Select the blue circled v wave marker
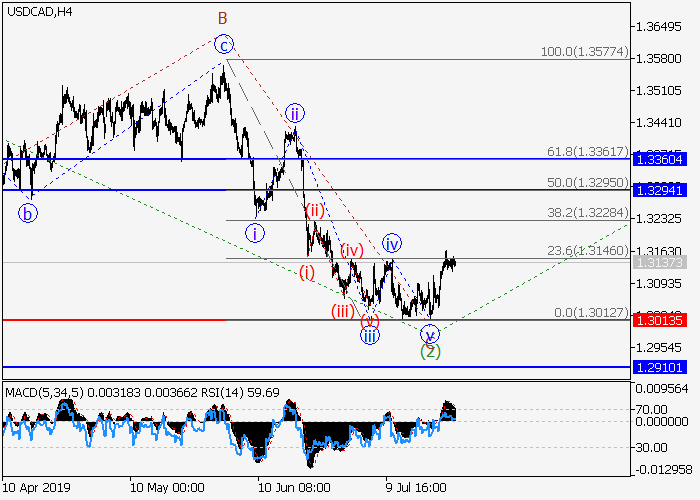The height and width of the screenshot is (500, 700). [x=430, y=334]
